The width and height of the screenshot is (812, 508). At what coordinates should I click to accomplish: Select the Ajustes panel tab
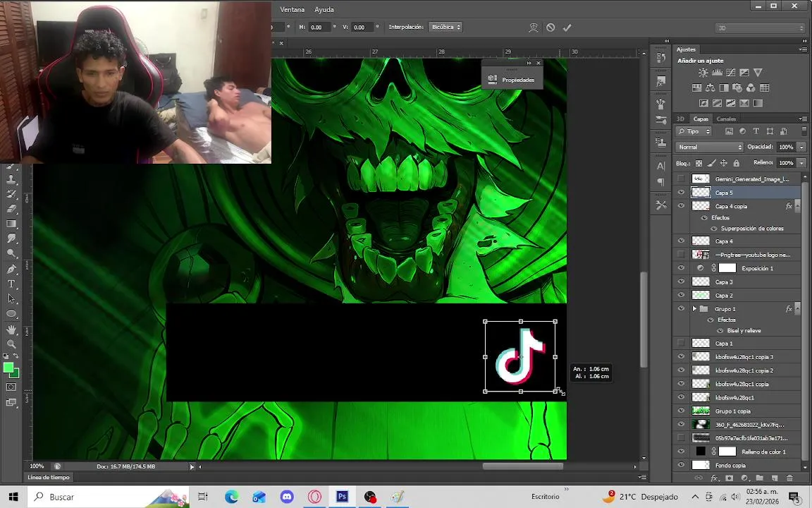[686, 49]
